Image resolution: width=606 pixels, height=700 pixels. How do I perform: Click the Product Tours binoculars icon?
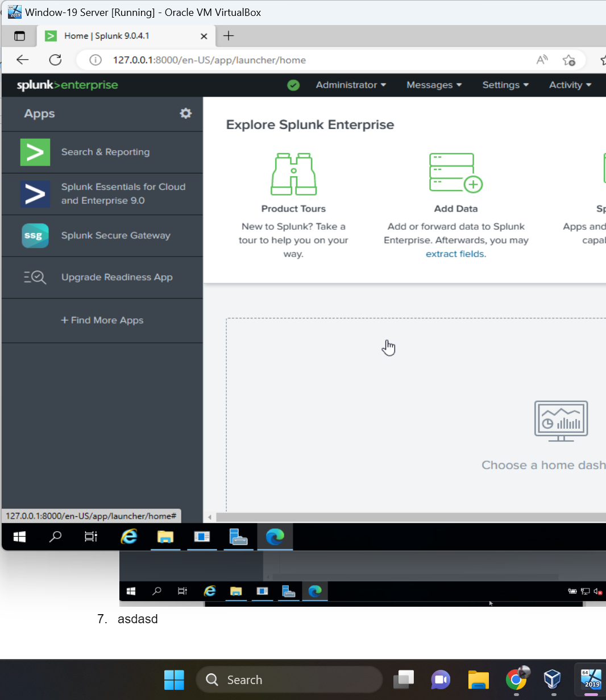[293, 174]
